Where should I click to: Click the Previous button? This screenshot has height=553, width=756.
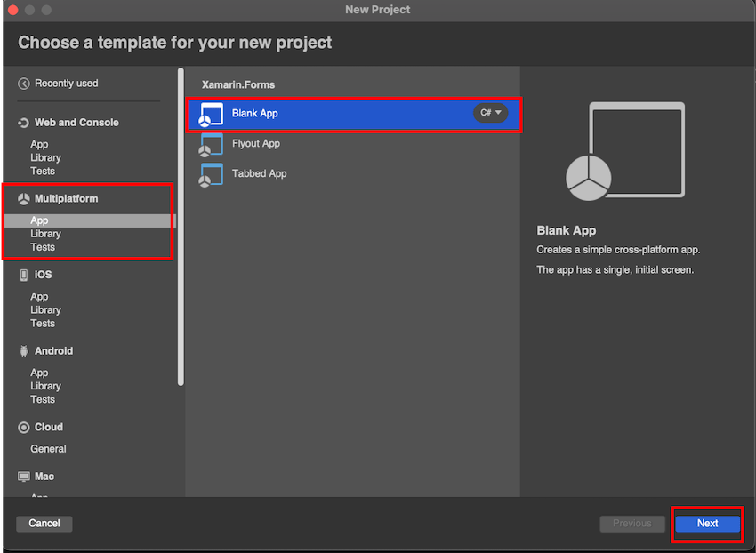[x=632, y=524]
